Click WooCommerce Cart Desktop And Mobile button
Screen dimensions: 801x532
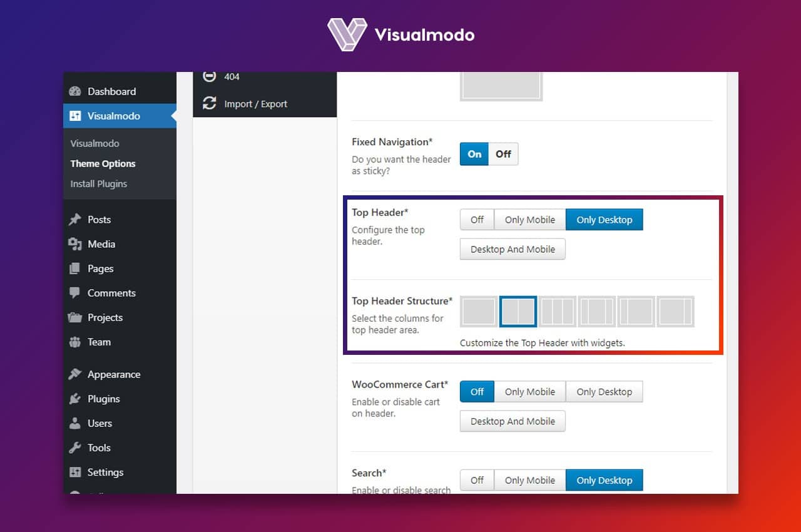(x=513, y=421)
